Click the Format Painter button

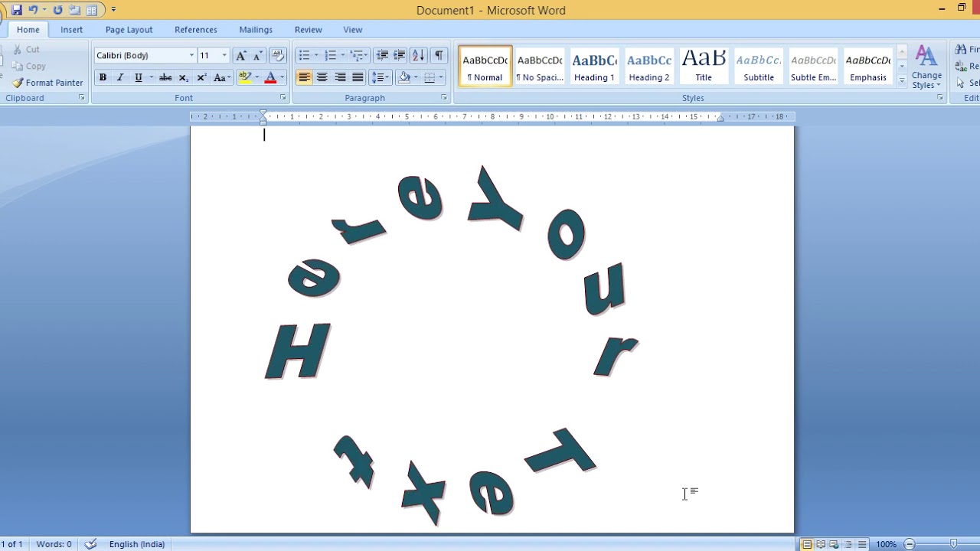click(47, 83)
